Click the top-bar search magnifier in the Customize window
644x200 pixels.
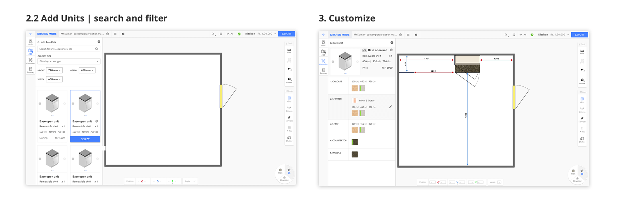coord(506,35)
